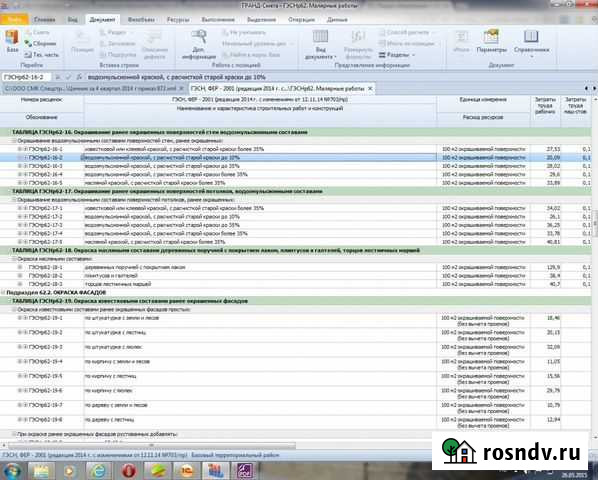The height and width of the screenshot is (480, 598).
Task: Select row ГЭСНр62-16-1
Action: tap(296, 149)
